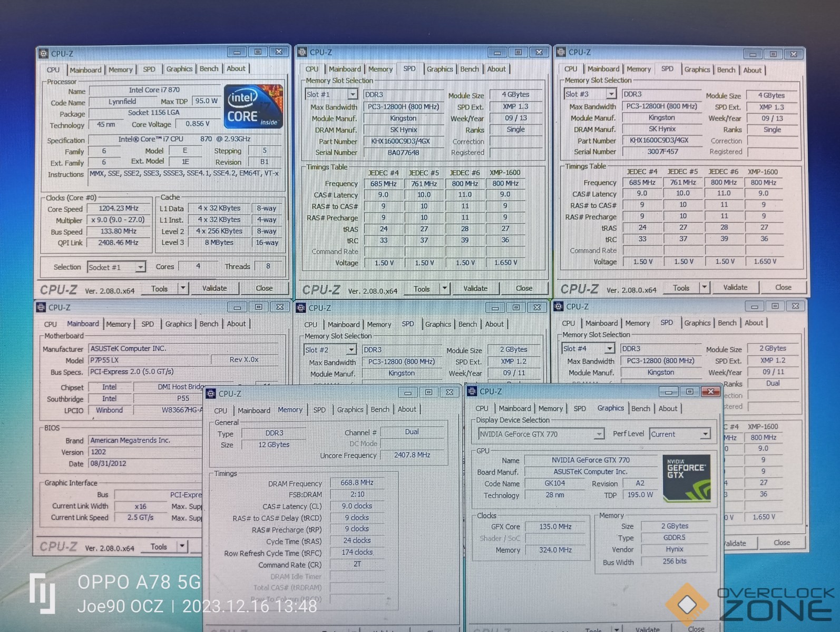
Task: Click Close button in the Intel Core i7 window
Action: pyautogui.click(x=264, y=288)
